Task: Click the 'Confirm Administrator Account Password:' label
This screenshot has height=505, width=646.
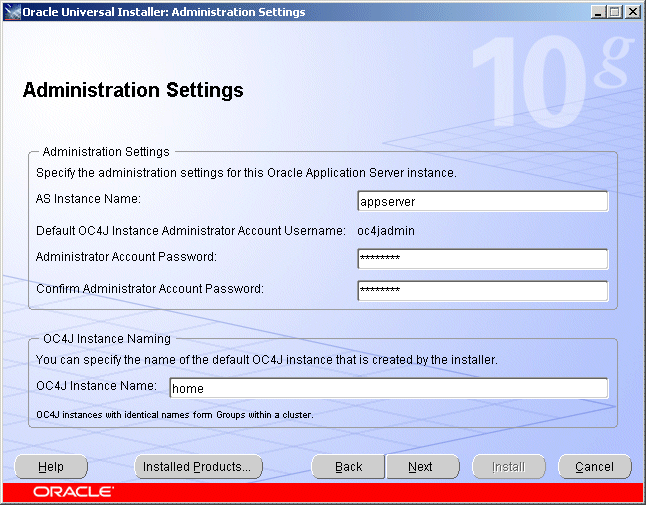Action: (x=150, y=288)
